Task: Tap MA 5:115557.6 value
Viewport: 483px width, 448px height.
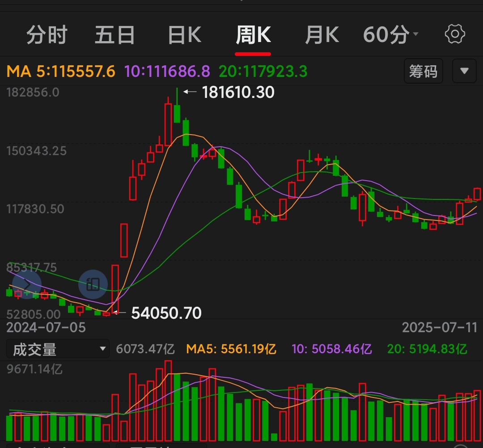Action: pos(61,72)
